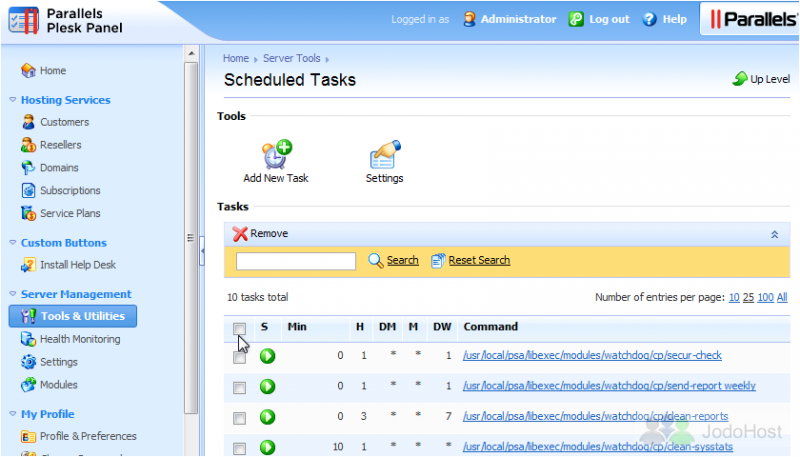Click the Settings hand icon under Tools
The image size is (800, 457).
pyautogui.click(x=385, y=155)
